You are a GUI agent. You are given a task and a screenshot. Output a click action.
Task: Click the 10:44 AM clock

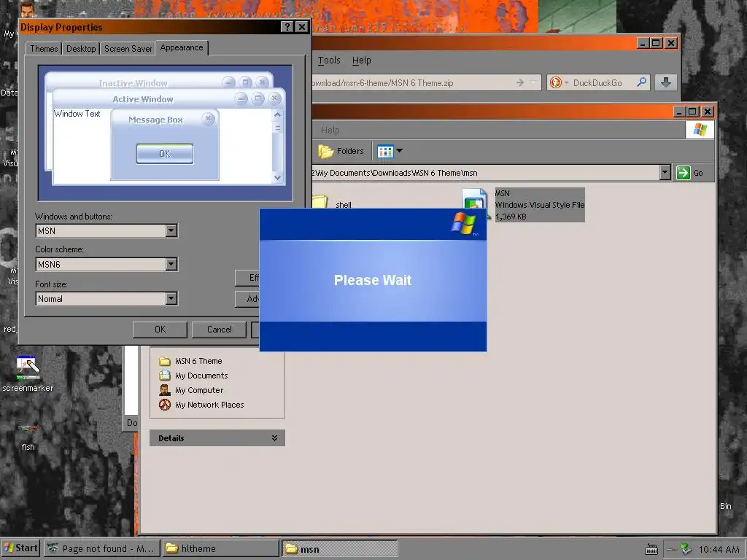[x=719, y=549]
